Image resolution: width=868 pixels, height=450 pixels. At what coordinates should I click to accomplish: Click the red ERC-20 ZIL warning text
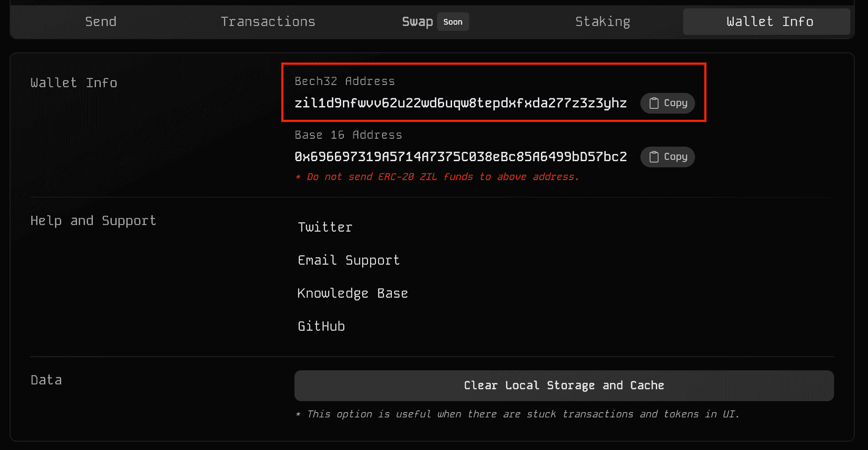point(437,177)
